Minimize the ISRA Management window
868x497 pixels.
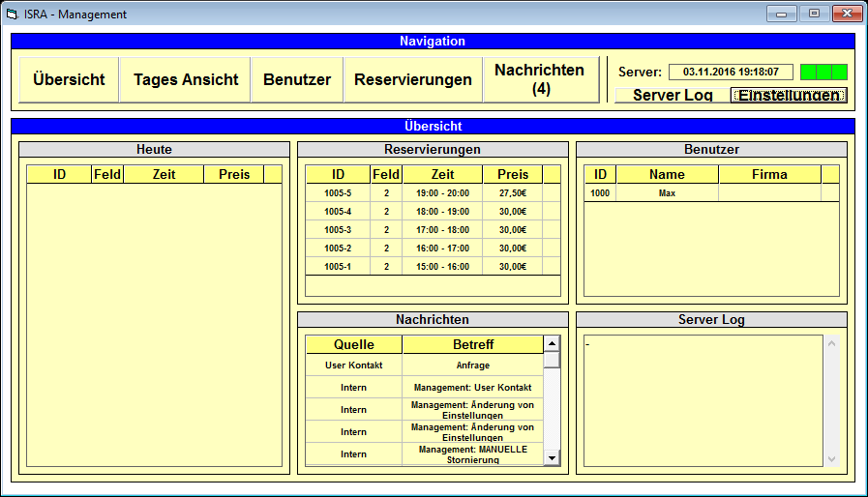(x=781, y=14)
